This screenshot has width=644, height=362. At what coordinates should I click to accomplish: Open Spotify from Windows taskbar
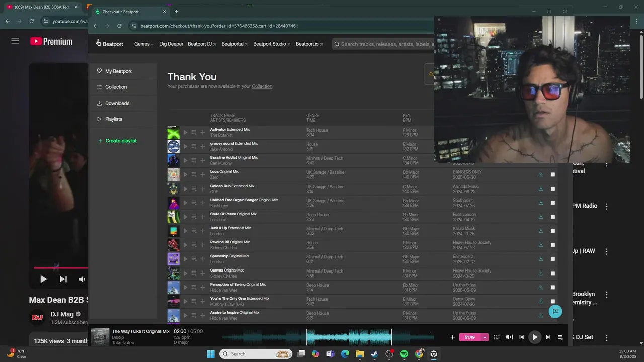pyautogui.click(x=404, y=354)
